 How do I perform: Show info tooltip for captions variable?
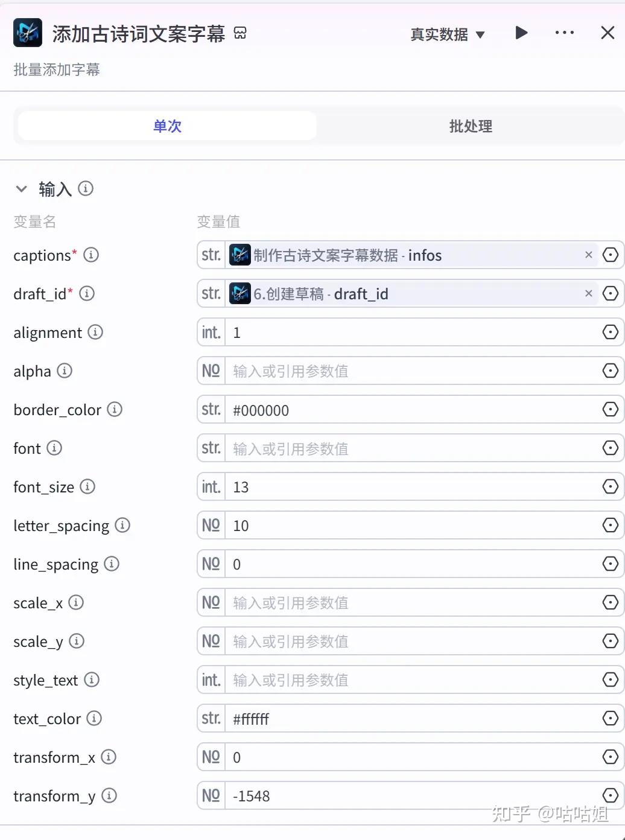pos(91,255)
